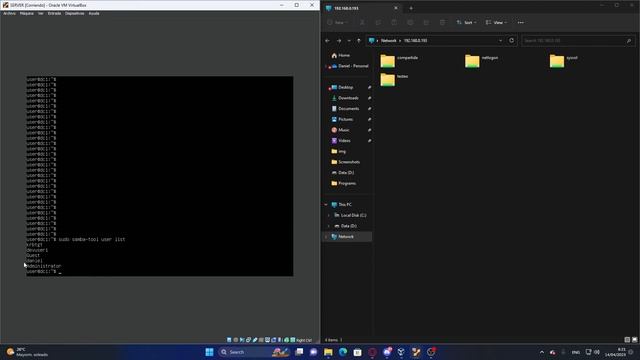Viewport: 640px width, 360px height.
Task: Click the Paste toolbar icon
Action: pos(394,22)
